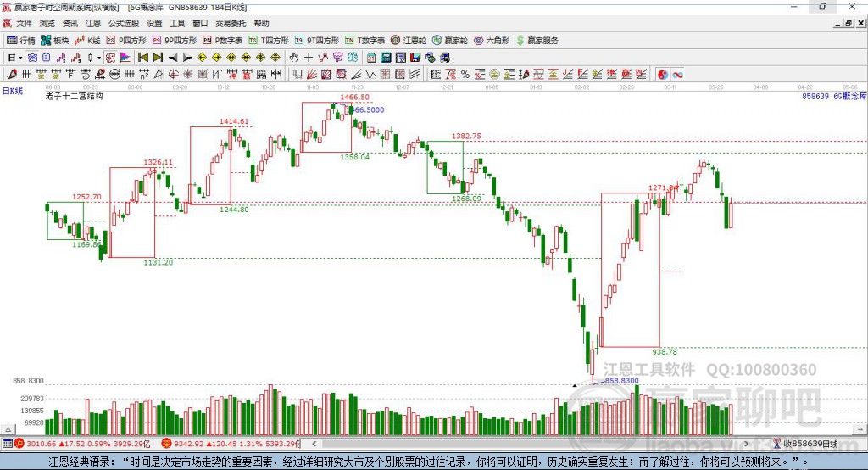Open the 江恩 menu
This screenshot has width=868, height=470.
[x=93, y=23]
